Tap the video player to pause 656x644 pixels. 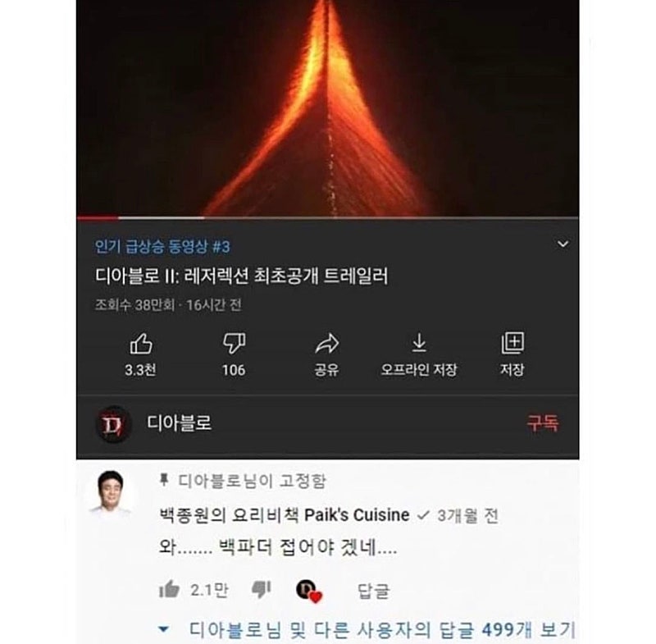click(x=327, y=107)
